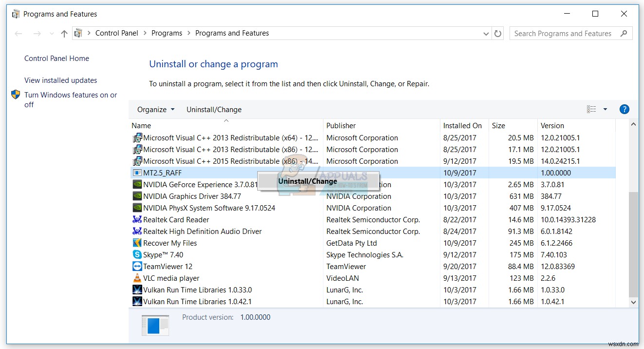
Task: Click the Vulkan Run Time 1.0.42.1 icon
Action: [137, 302]
